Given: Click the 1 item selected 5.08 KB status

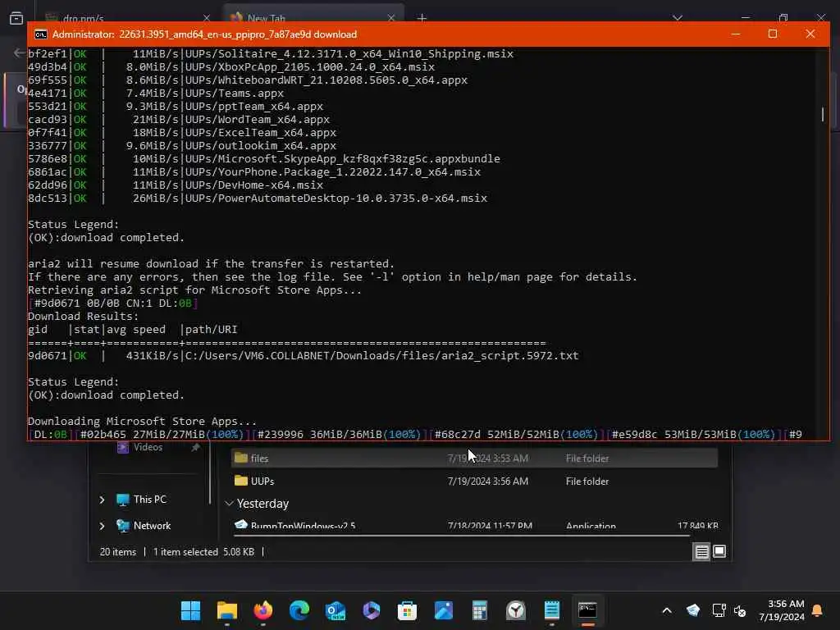Looking at the screenshot, I should click(x=203, y=552).
